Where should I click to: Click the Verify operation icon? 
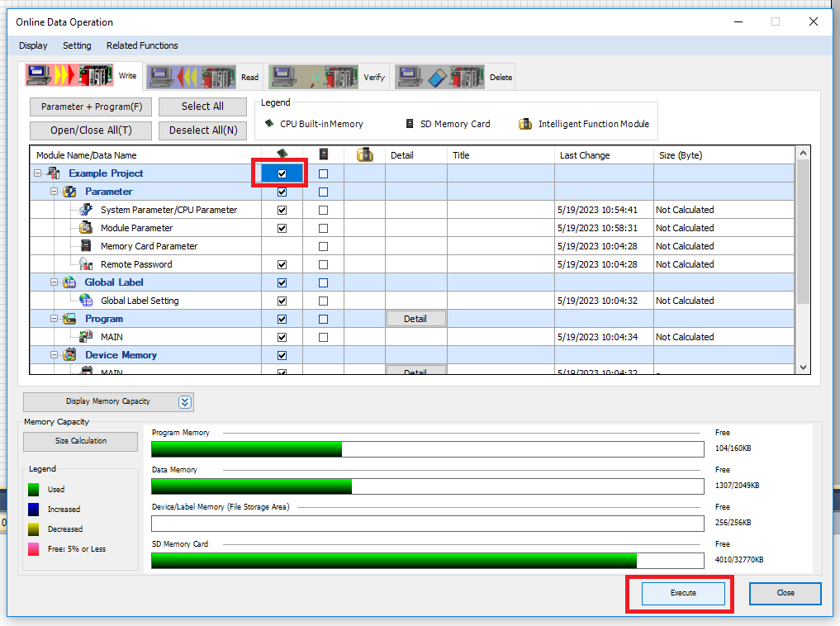tap(314, 77)
